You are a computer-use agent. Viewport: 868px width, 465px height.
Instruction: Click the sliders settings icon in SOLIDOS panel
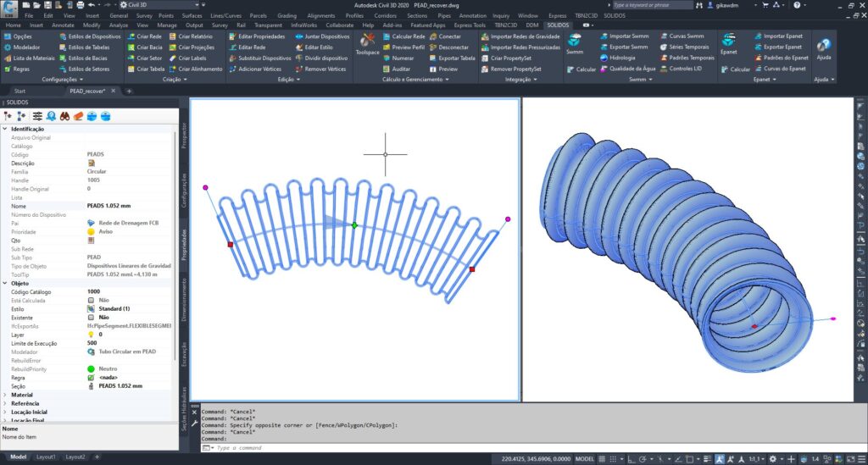(37, 116)
